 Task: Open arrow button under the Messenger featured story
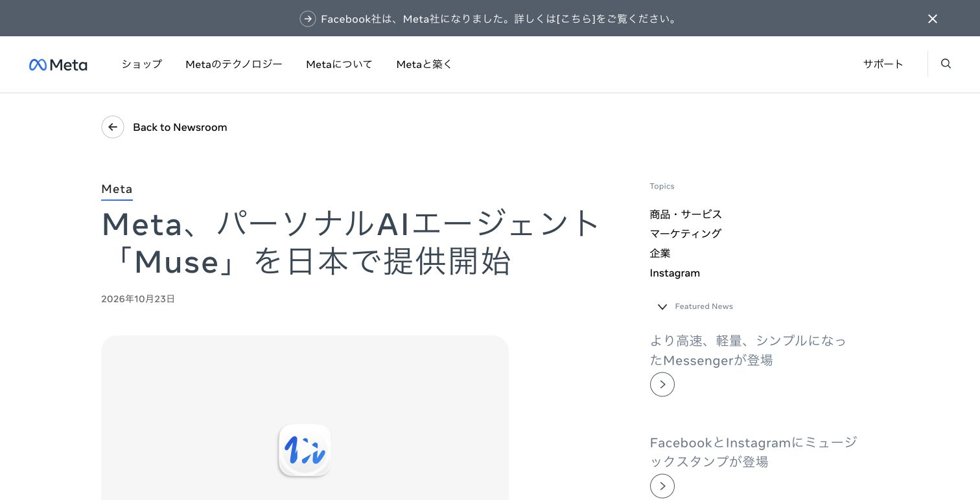(662, 385)
